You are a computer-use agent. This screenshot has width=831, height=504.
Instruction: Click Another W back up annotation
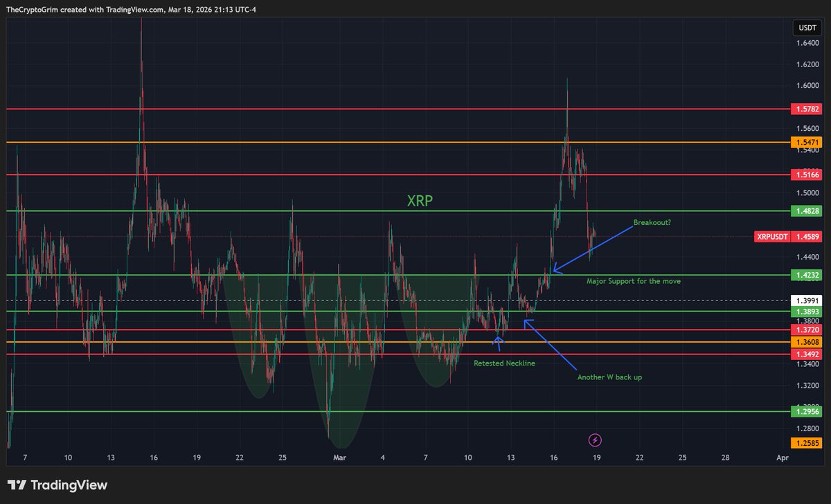click(609, 377)
